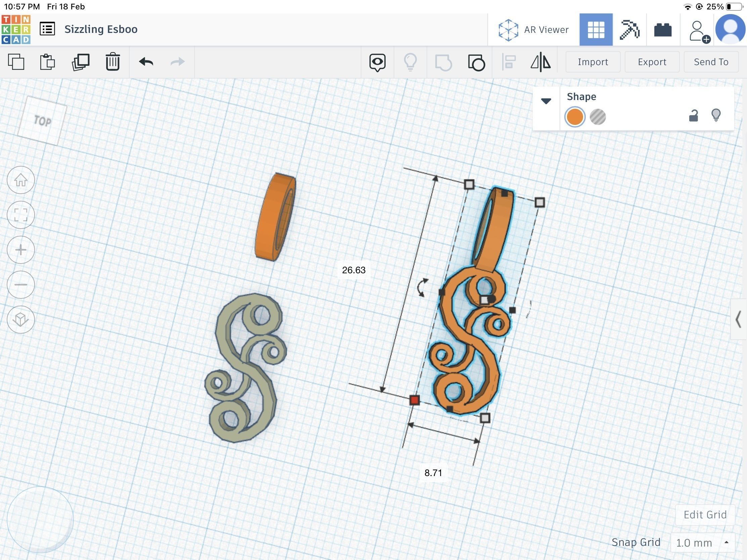Click the Align tool icon

click(x=509, y=62)
